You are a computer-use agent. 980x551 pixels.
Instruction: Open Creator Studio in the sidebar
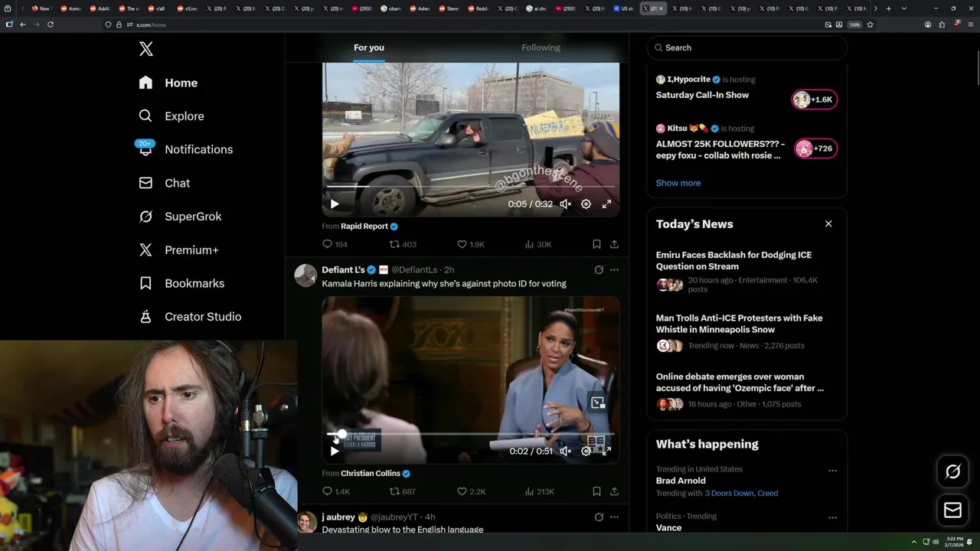click(190, 317)
